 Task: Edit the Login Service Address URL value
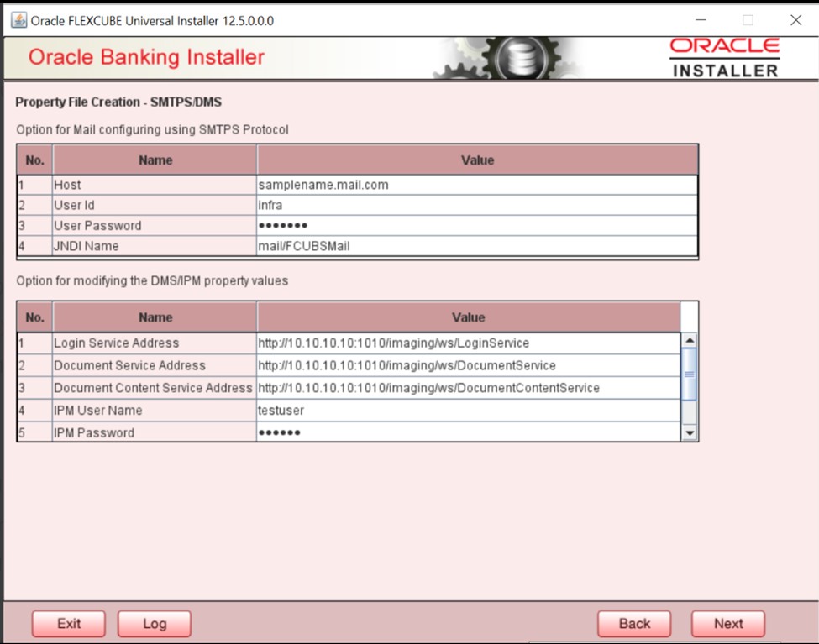point(468,343)
